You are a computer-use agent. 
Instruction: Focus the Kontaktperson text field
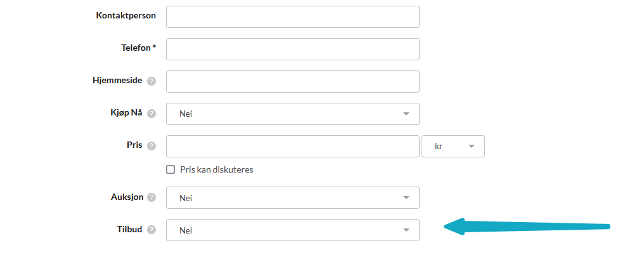pyautogui.click(x=292, y=16)
